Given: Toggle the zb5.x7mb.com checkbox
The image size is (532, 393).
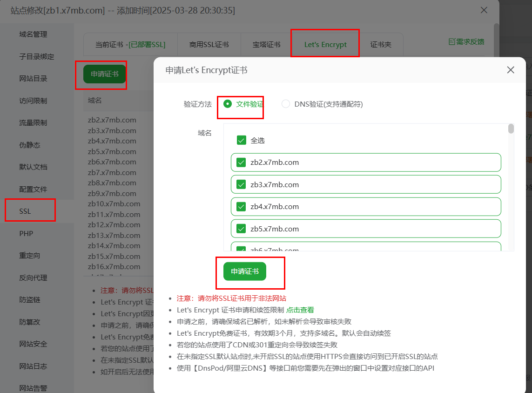Looking at the screenshot, I should pyautogui.click(x=241, y=229).
